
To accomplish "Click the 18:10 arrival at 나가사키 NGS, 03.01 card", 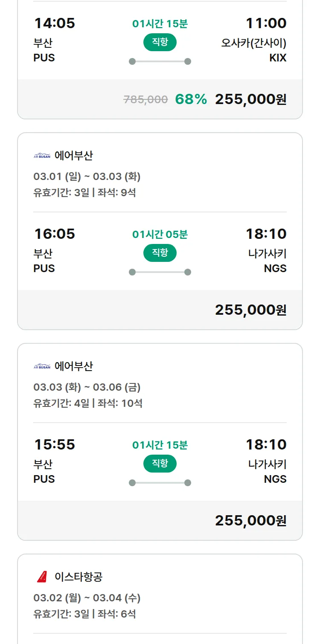I will point(266,234).
